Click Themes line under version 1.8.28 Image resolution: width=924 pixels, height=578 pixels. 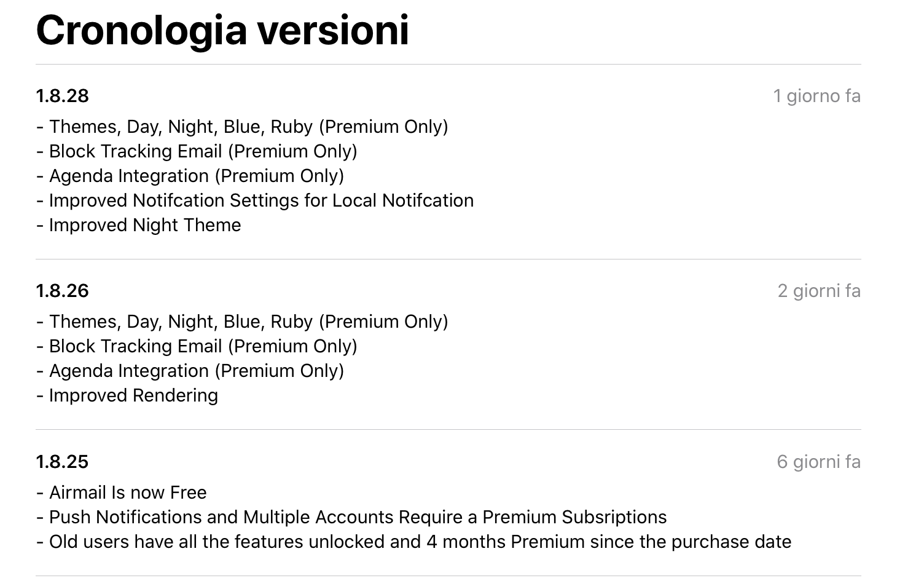coord(242,127)
